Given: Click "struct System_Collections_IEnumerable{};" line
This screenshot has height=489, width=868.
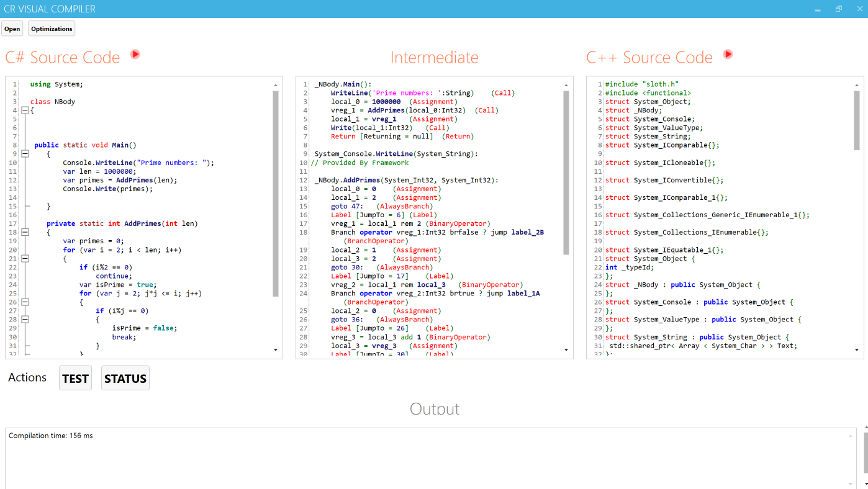Looking at the screenshot, I should 687,232.
